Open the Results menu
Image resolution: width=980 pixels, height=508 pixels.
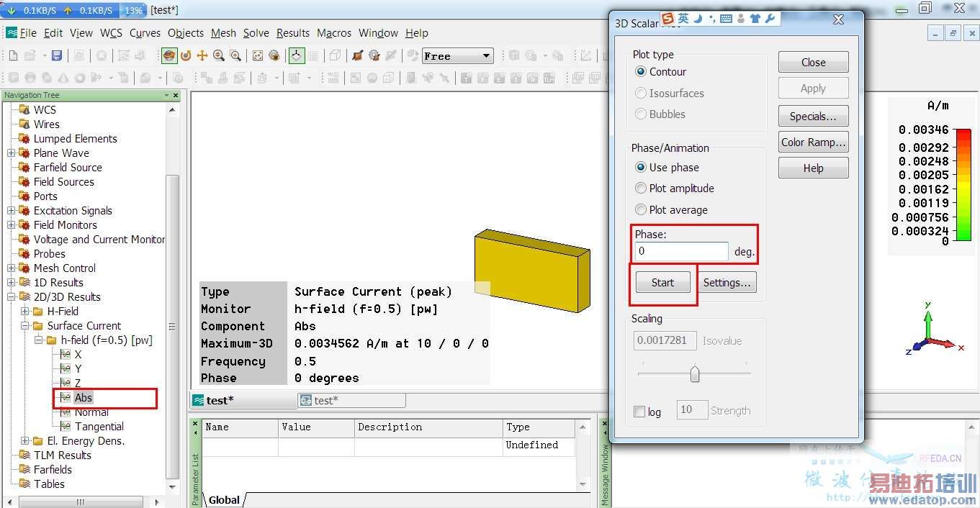tap(292, 32)
